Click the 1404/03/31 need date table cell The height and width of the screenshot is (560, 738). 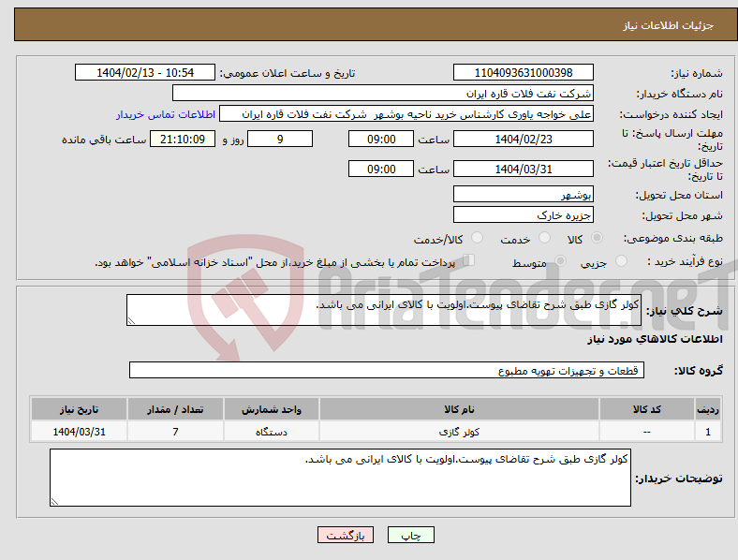pyautogui.click(x=79, y=432)
